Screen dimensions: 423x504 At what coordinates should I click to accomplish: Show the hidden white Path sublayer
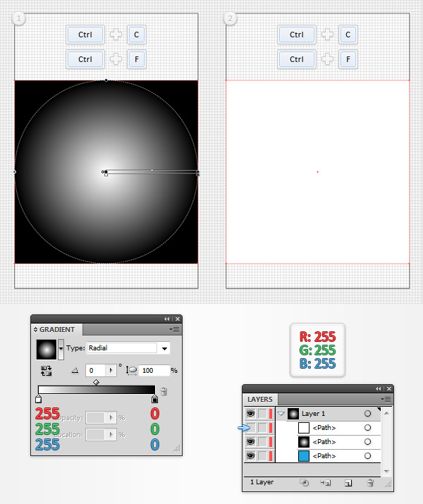point(250,427)
